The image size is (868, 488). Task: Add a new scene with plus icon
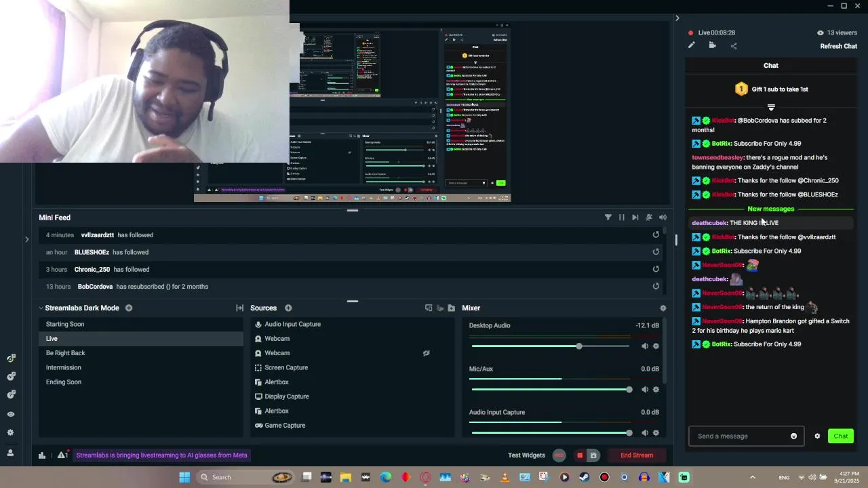coord(129,308)
